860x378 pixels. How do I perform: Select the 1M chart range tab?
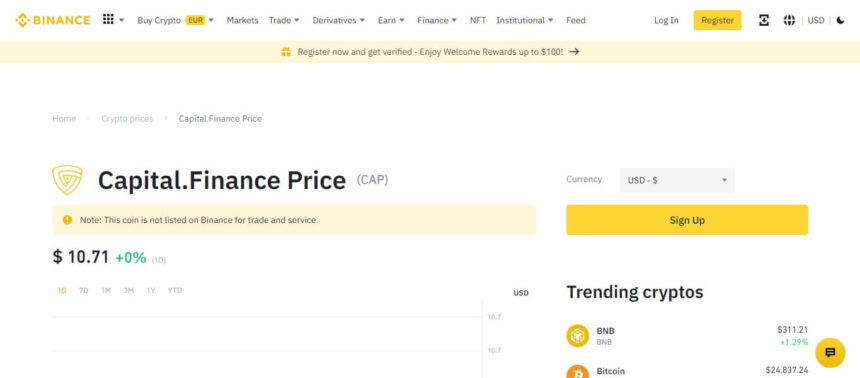[106, 290]
